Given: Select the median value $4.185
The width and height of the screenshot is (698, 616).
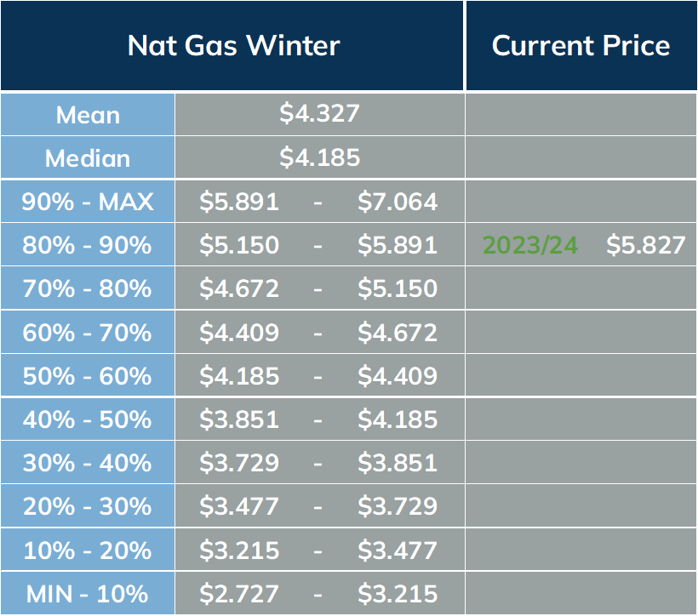Looking at the screenshot, I should (319, 157).
